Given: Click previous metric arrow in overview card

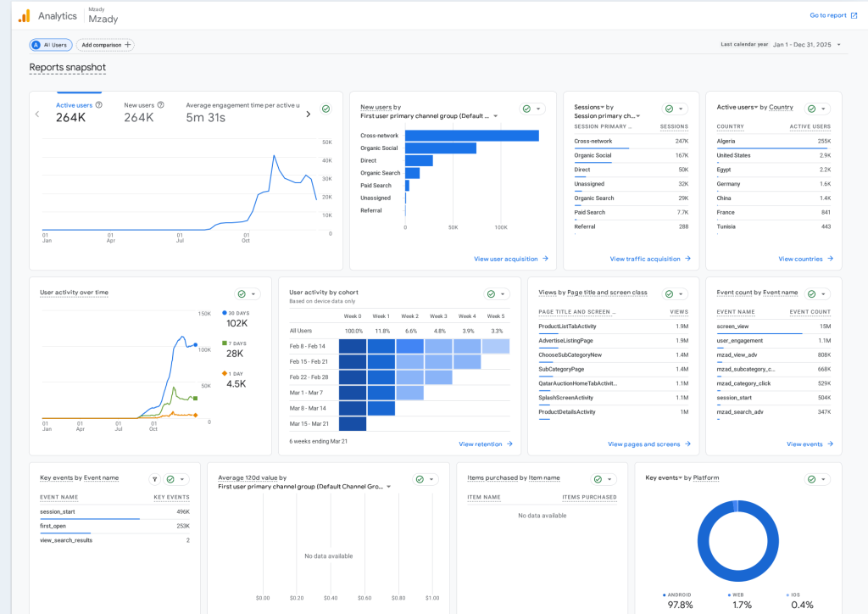Looking at the screenshot, I should (x=37, y=114).
